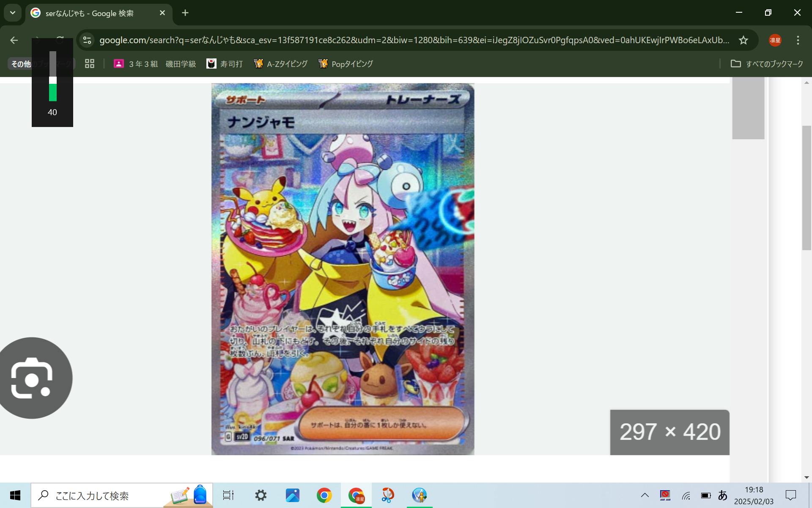Open 寿司打 bookmark
The image size is (812, 508).
point(225,64)
